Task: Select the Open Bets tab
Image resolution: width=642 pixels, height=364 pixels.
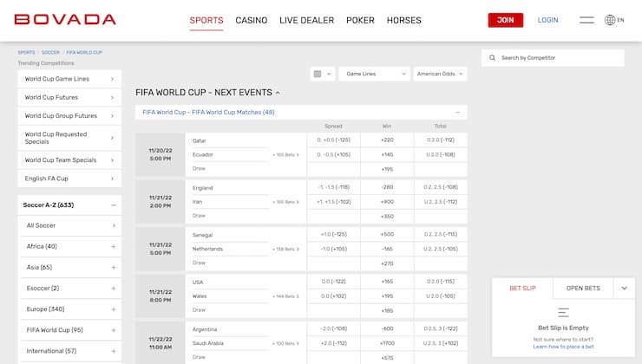Action: tap(583, 289)
